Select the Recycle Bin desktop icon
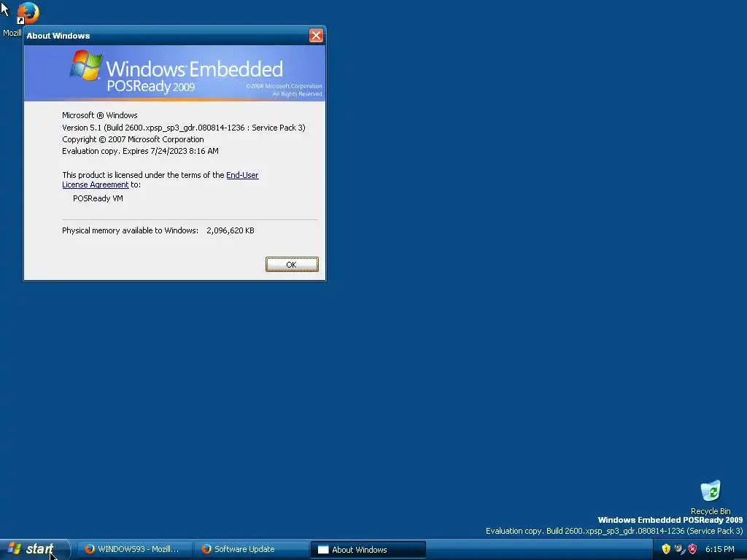747x560 pixels. [711, 497]
